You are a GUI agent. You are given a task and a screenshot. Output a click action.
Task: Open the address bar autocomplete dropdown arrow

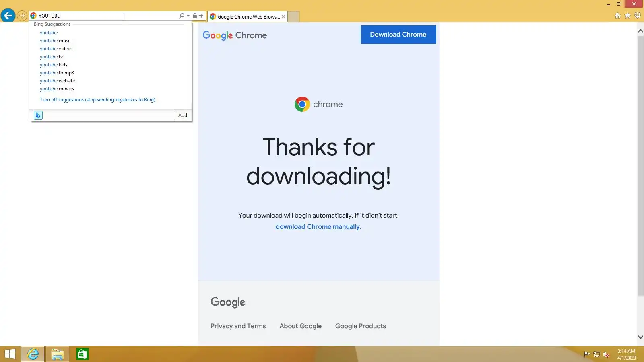click(x=188, y=16)
